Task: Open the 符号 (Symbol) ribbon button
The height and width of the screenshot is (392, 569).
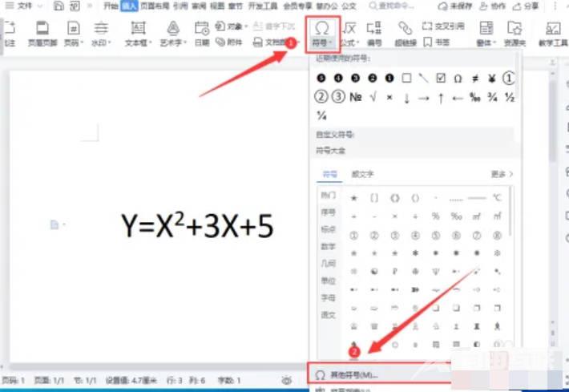Action: click(322, 34)
